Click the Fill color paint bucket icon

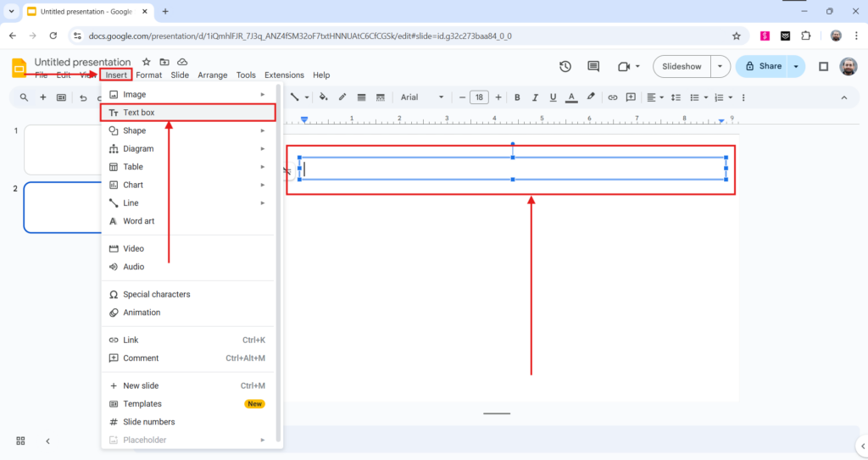(323, 97)
